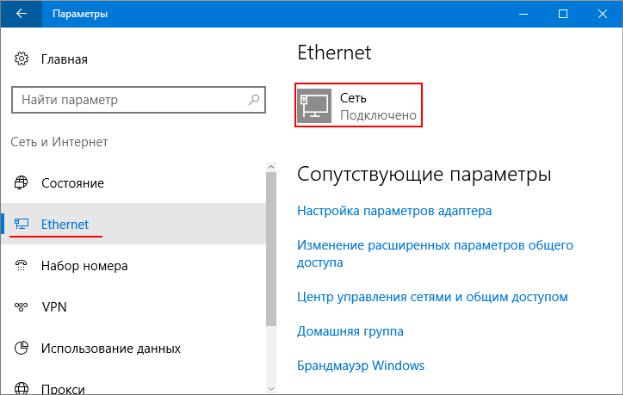The width and height of the screenshot is (623, 395).
Task: Open the connected Сеть network tile
Action: tap(358, 105)
